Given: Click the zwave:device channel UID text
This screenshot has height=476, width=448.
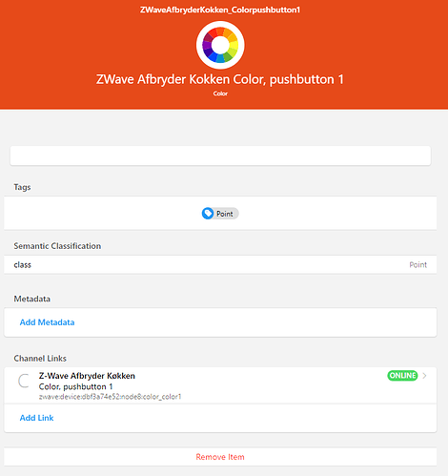Looking at the screenshot, I should (x=110, y=397).
